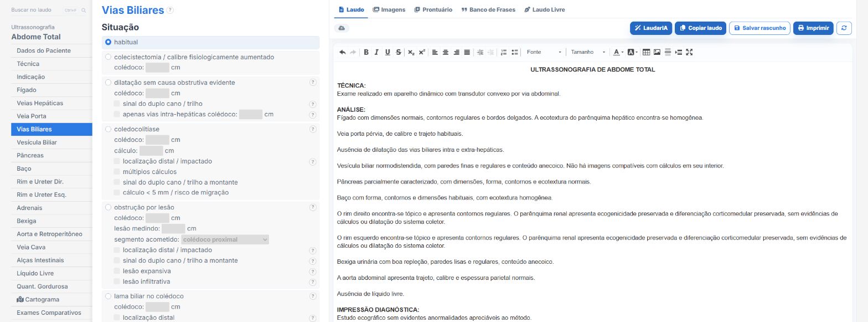Open the Exames Comparativos sidebar item

click(x=51, y=313)
